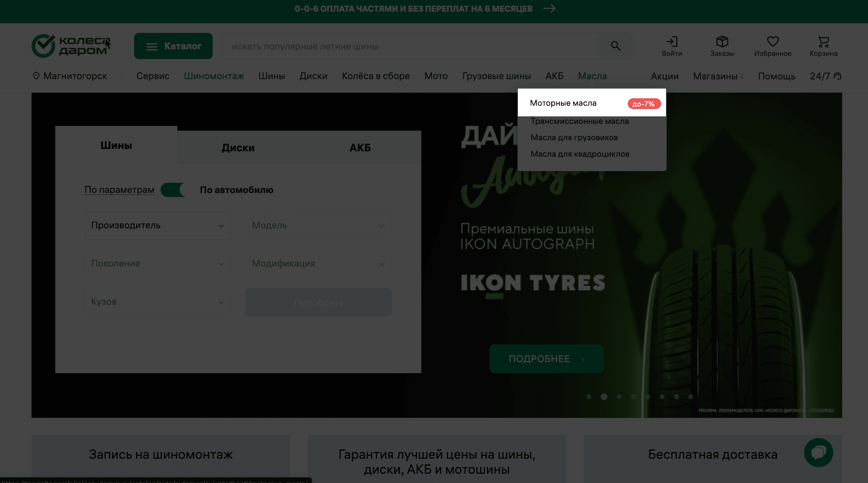The image size is (868, 483).
Task: Click the Магнитогорск location pin
Action: point(36,76)
